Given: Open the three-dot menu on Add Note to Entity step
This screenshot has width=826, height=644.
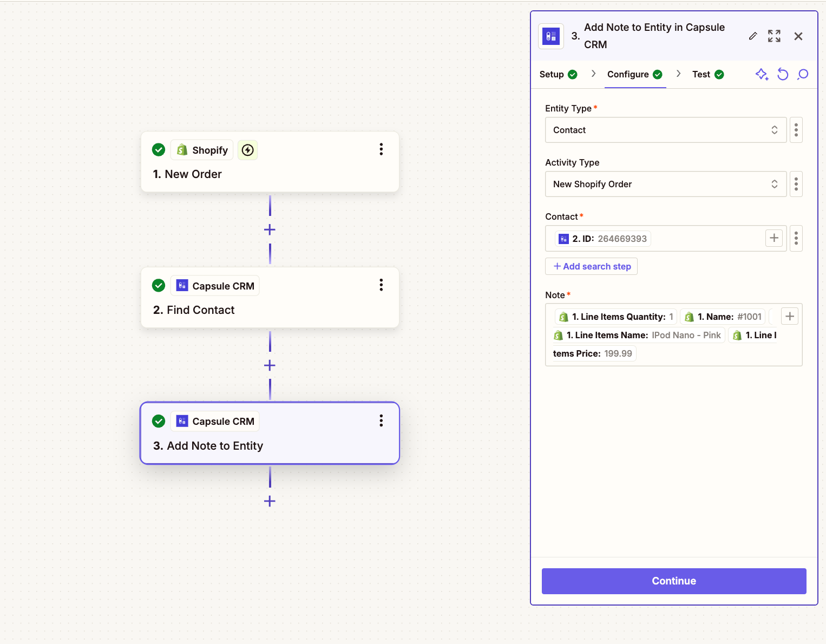Looking at the screenshot, I should (x=381, y=421).
